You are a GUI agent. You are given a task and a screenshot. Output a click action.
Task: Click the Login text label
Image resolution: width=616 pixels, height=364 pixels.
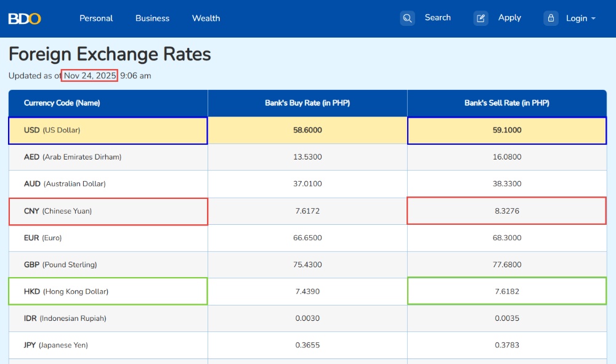[576, 18]
